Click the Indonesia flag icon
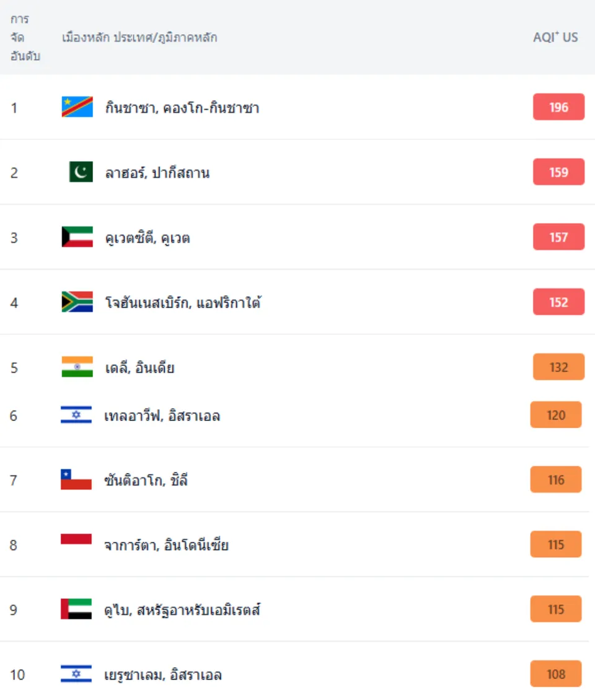 76,539
